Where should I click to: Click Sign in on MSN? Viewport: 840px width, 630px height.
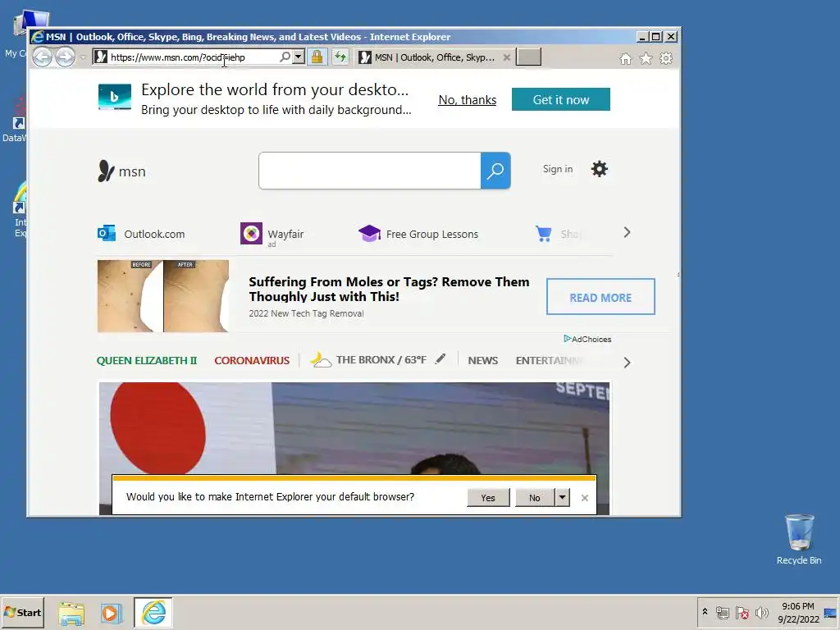pos(558,169)
